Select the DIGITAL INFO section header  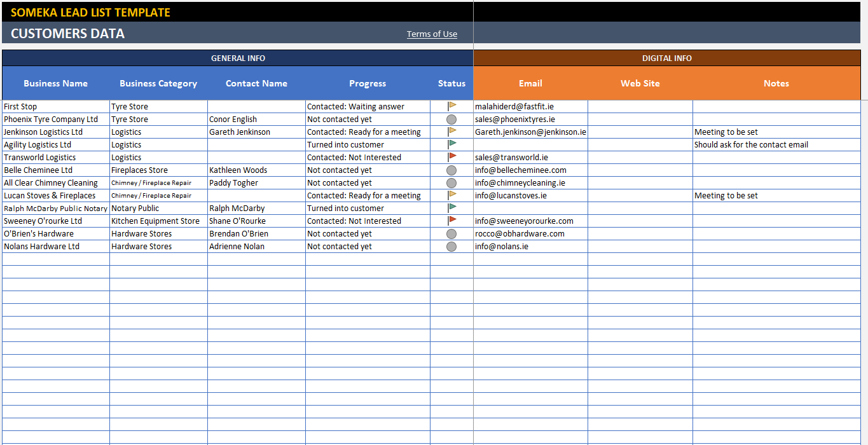coord(666,58)
